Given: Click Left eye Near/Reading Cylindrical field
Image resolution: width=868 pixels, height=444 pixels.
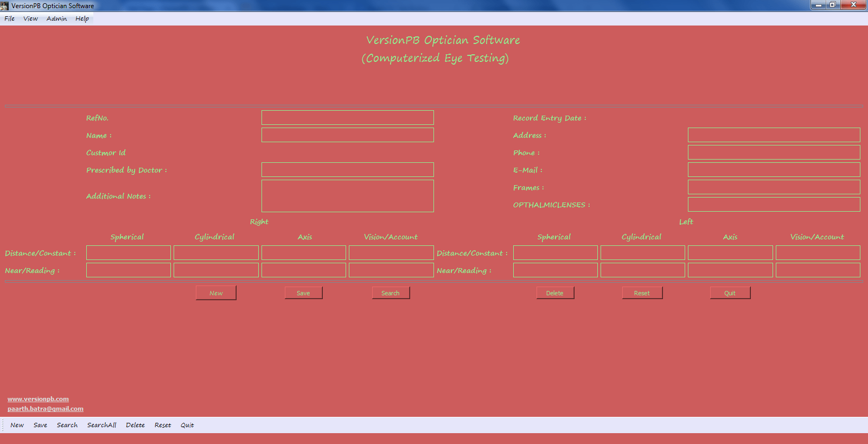Looking at the screenshot, I should (643, 270).
